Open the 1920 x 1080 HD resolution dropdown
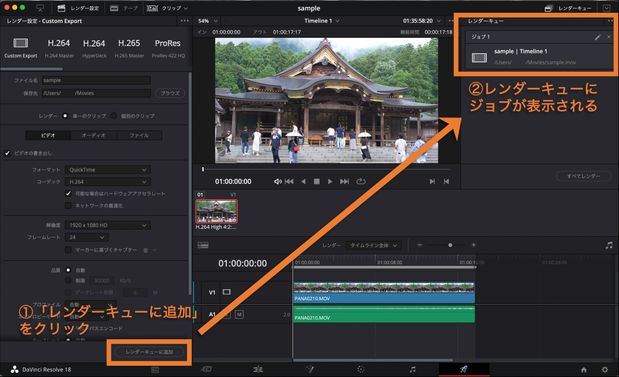The width and height of the screenshot is (619, 377). (107, 225)
